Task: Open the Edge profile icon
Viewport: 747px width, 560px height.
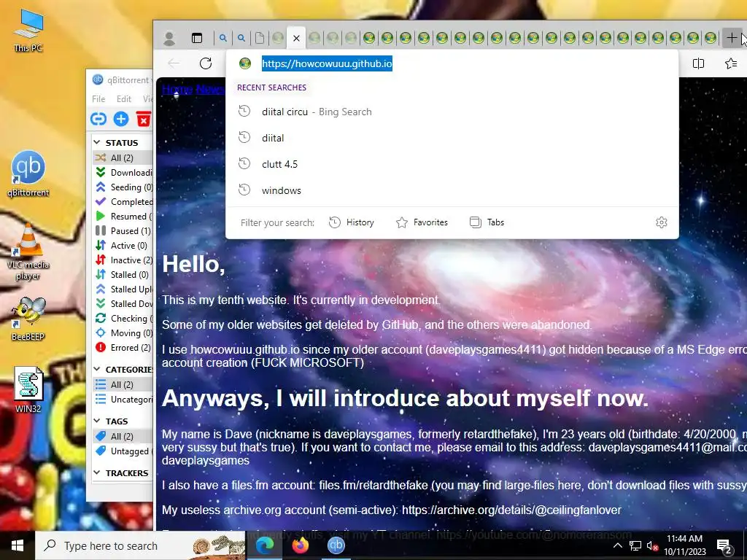Action: point(169,38)
